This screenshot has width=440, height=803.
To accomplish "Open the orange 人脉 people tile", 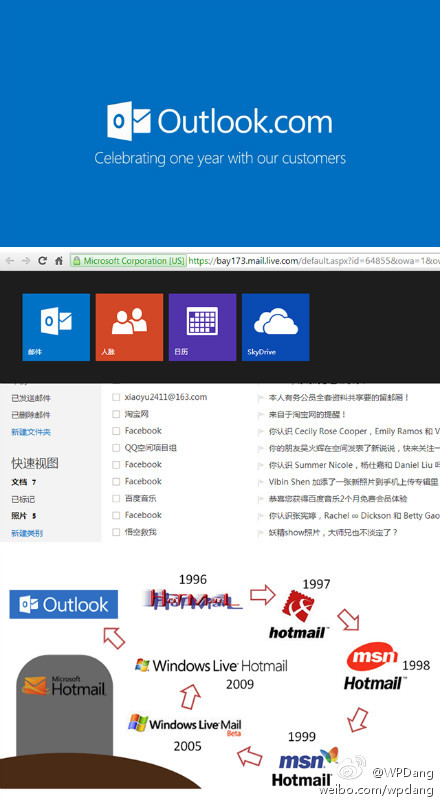I will pyautogui.click(x=129, y=327).
